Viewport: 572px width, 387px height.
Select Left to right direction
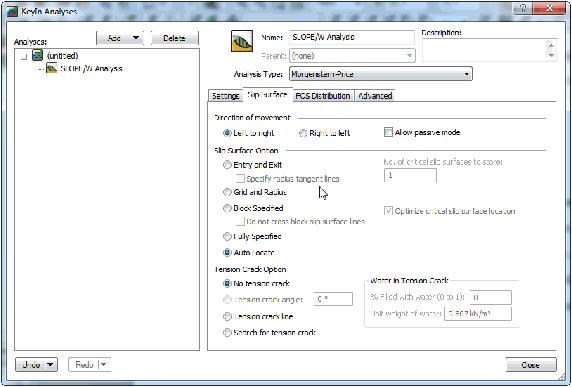[227, 133]
